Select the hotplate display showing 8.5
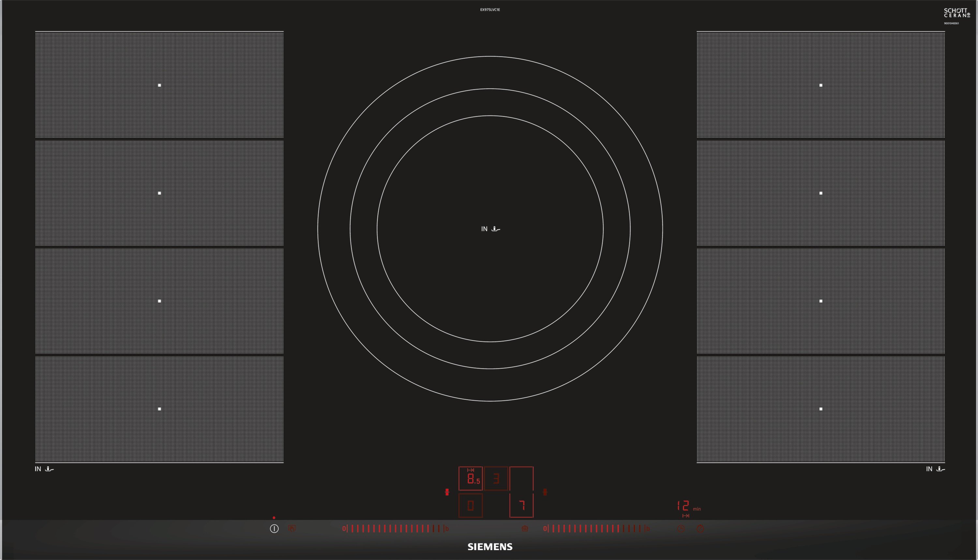 470,479
